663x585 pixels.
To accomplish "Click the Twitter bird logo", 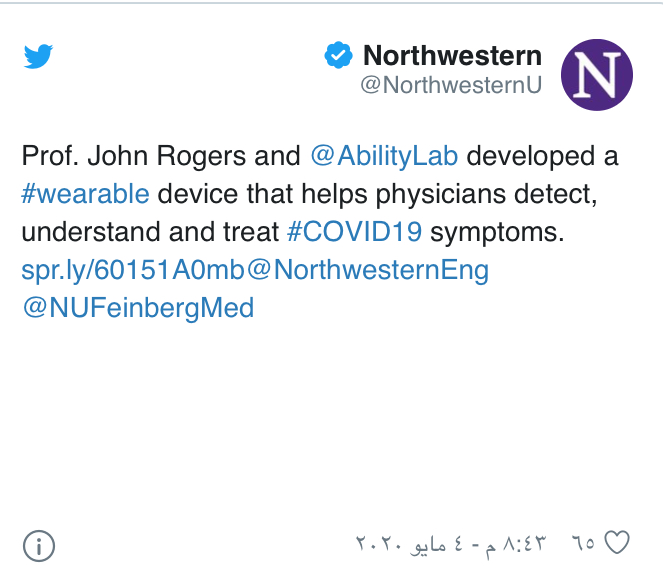I will 39,58.
